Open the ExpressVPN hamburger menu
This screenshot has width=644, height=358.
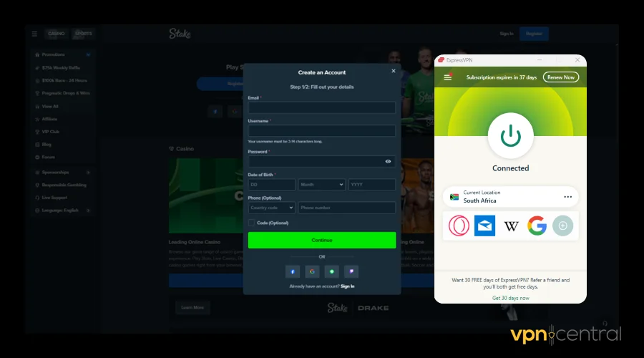[x=448, y=77]
